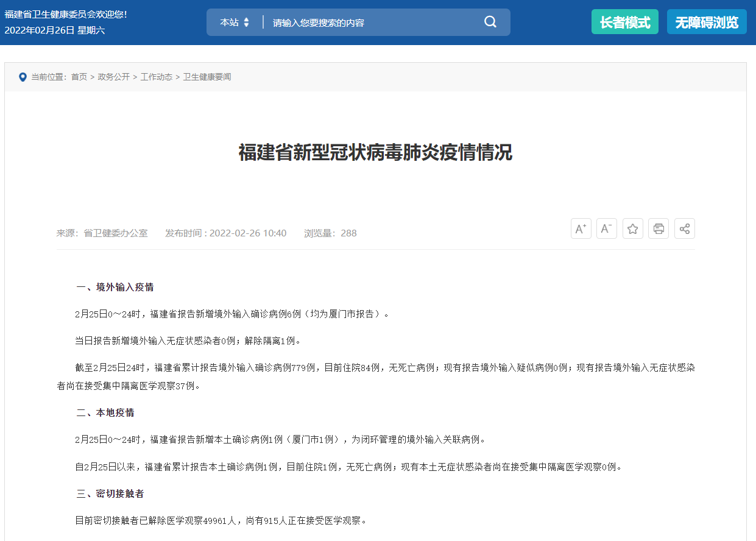756x541 pixels.
Task: Click line 当日报告新增境外输入无症状感染者0例
Action: pyautogui.click(x=188, y=341)
